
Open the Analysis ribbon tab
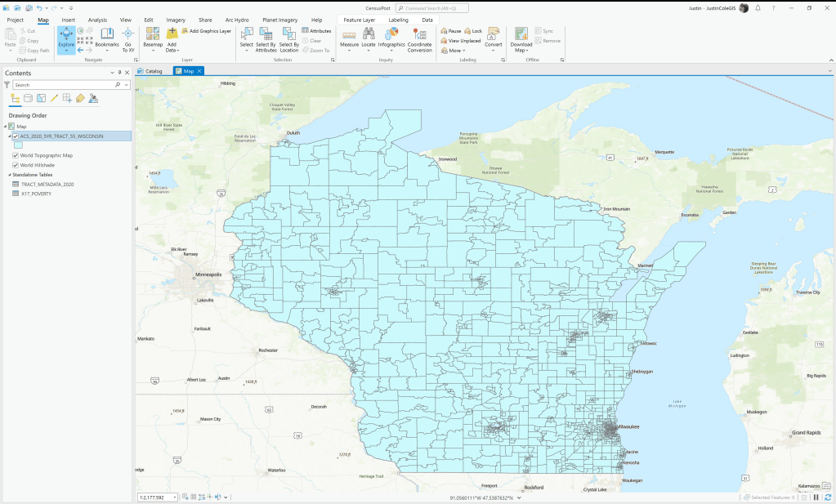(97, 20)
